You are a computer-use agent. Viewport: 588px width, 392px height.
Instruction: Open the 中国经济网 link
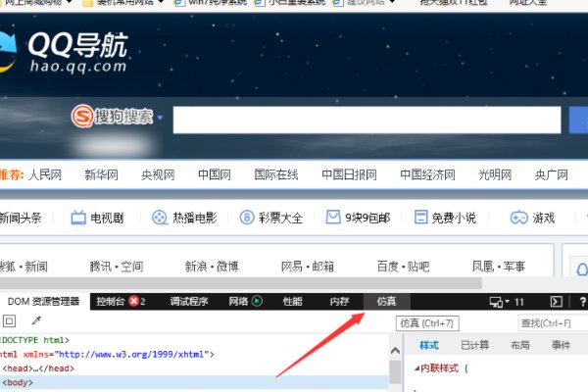(x=427, y=174)
